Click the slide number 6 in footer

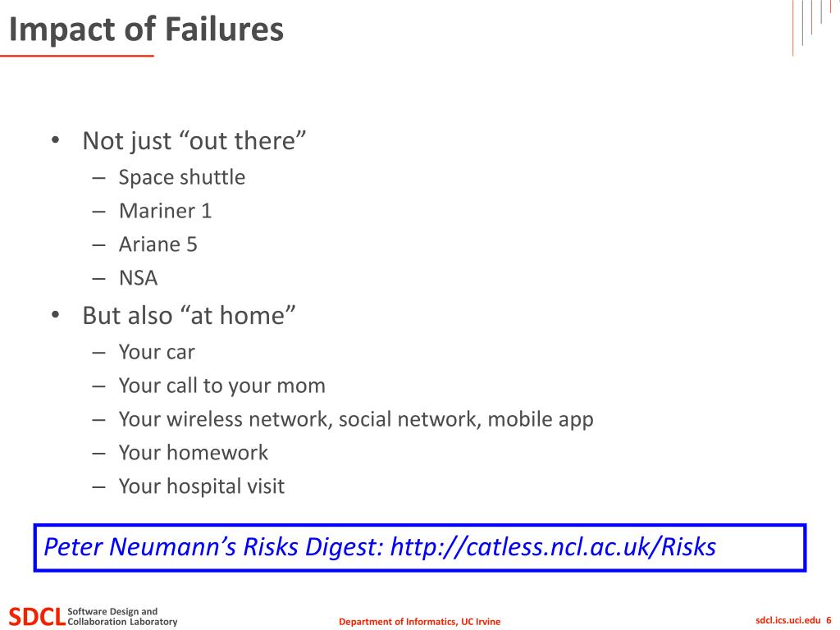tap(829, 620)
